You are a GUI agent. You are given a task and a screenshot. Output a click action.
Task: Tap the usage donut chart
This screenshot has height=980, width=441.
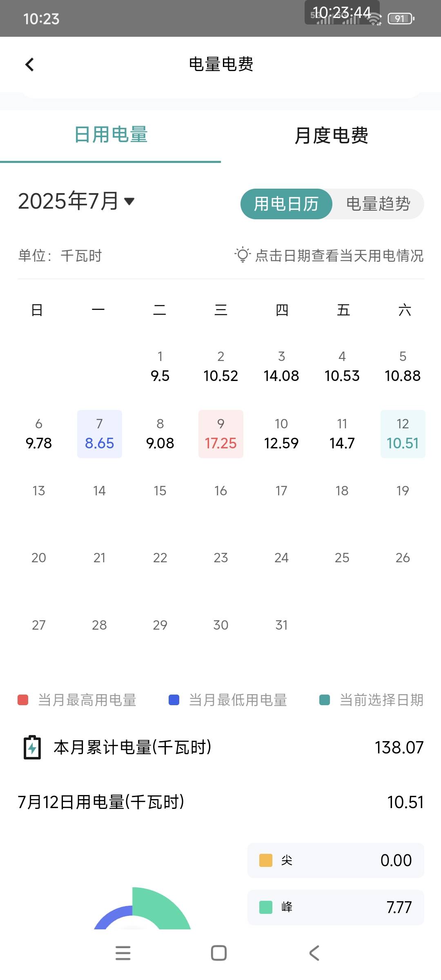point(142,909)
